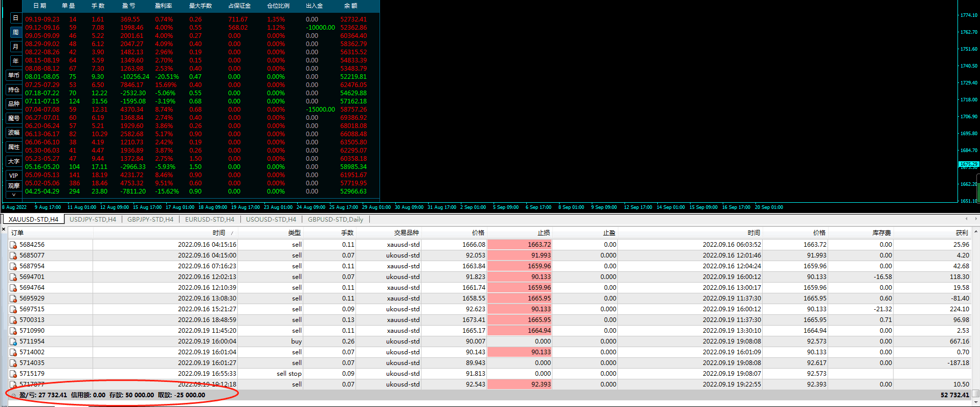Click the order icon beside order 5694764

[13, 288]
